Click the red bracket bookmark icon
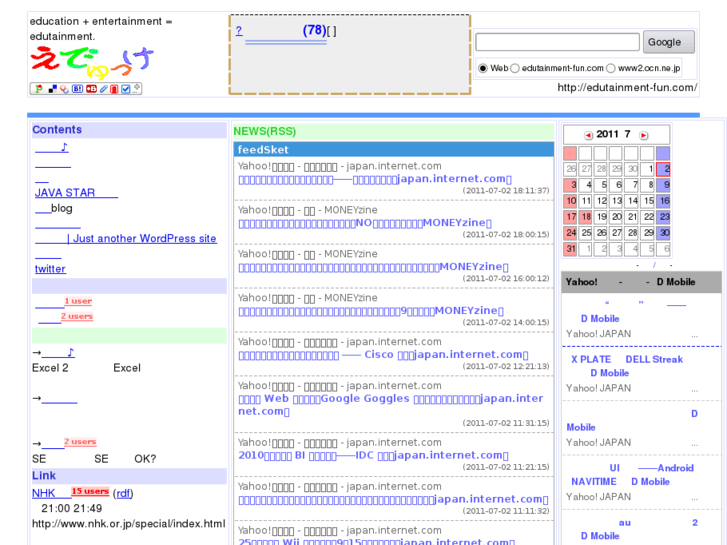Viewport: 727px width, 545px height. [114, 89]
